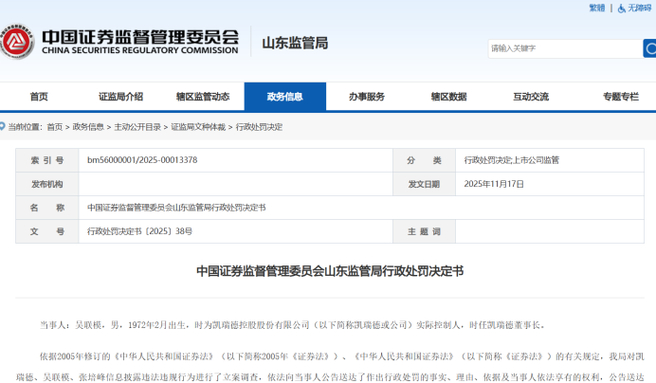Click the 发文日期 label cell
This screenshot has width=656, height=383.
tap(424, 184)
